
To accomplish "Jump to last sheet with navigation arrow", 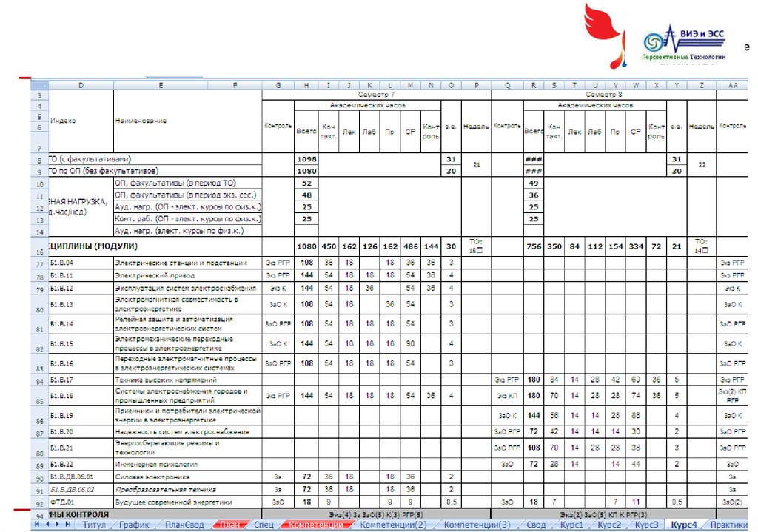I will (x=67, y=525).
